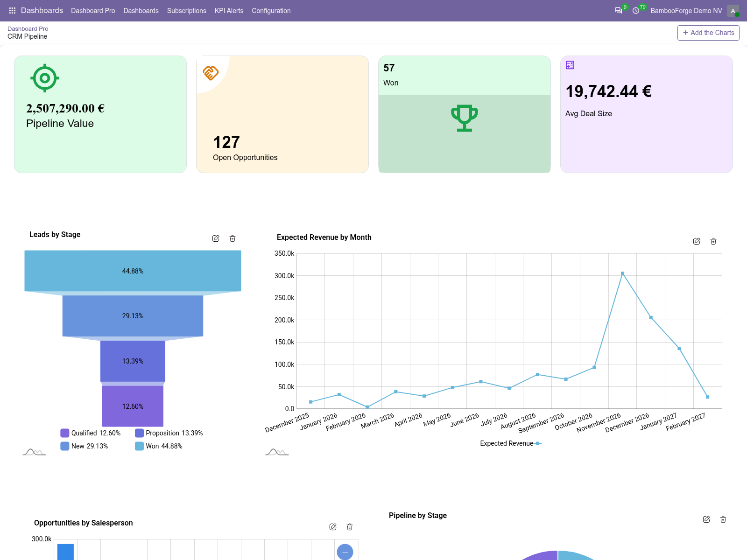Click the Won light-blue legend swatch
Screen dimensions: 747x560
tap(139, 446)
